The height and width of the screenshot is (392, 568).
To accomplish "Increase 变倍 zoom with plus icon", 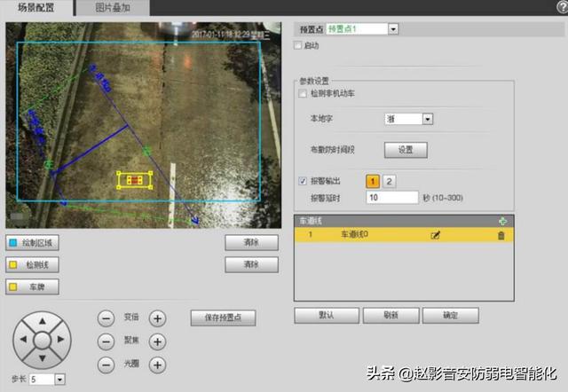I will click(x=158, y=318).
